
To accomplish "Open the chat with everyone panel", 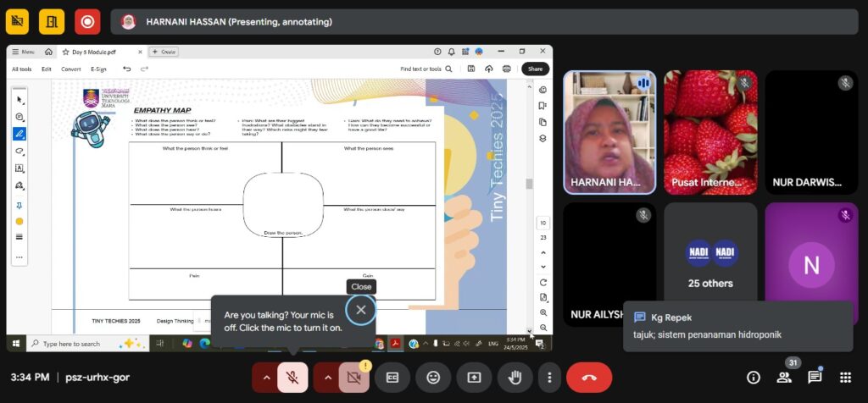I will [815, 378].
